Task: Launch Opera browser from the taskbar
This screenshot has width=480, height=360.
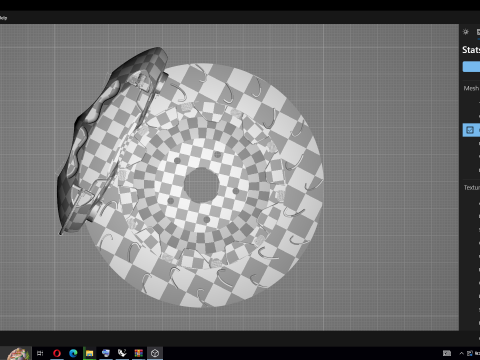Action: tap(57, 353)
